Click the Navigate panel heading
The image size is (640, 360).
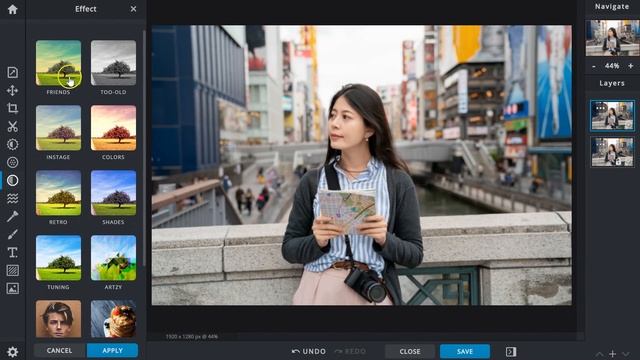(x=612, y=7)
